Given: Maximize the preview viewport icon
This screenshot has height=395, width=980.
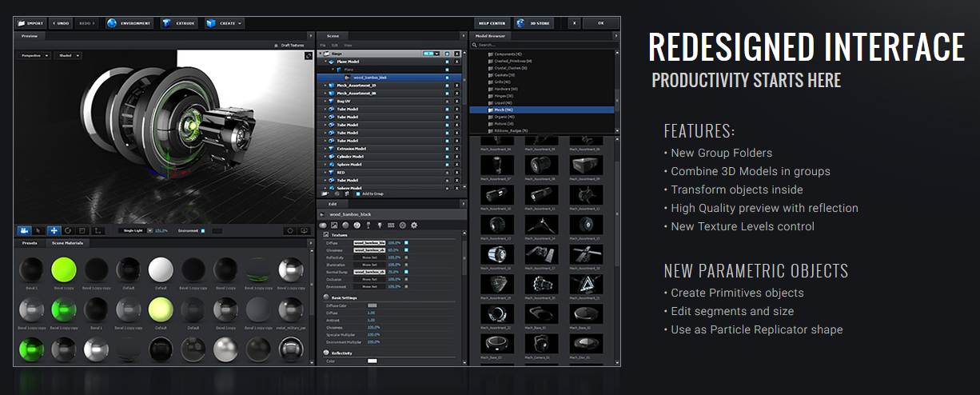Looking at the screenshot, I should pos(309,56).
